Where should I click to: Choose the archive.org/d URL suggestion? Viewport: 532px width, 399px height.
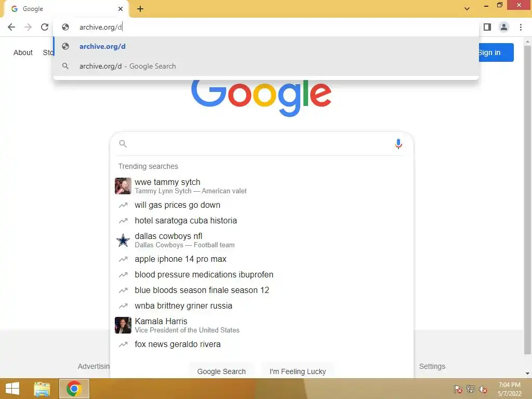coord(267,46)
